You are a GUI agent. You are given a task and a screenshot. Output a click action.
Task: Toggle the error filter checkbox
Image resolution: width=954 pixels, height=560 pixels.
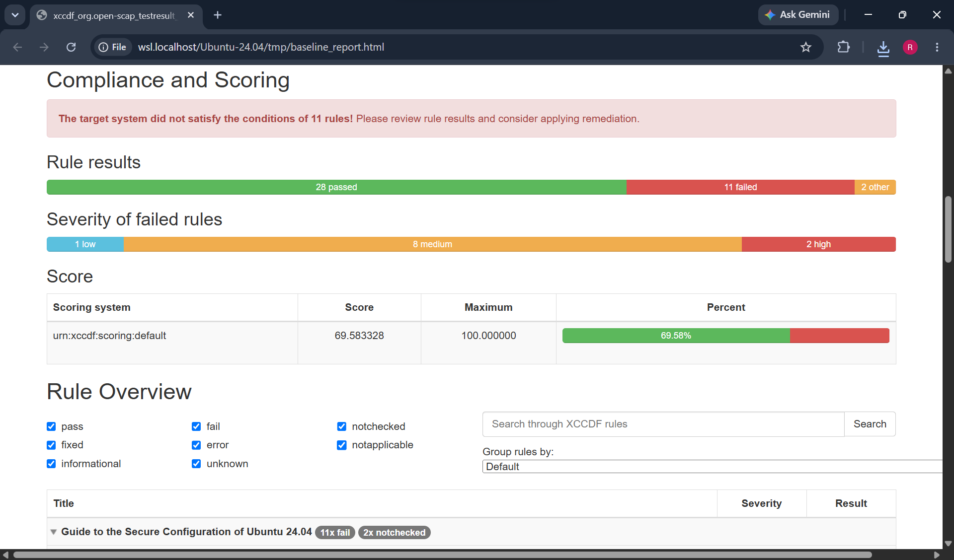[x=196, y=445]
